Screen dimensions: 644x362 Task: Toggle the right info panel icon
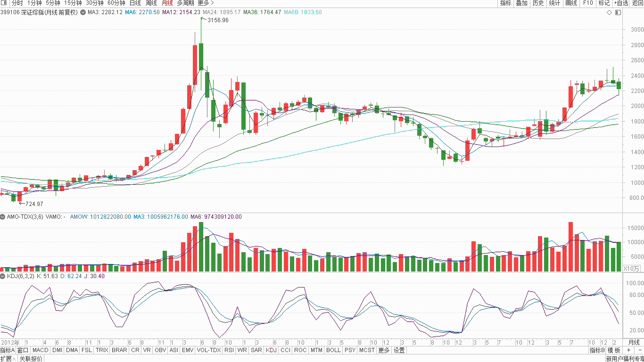point(618,12)
